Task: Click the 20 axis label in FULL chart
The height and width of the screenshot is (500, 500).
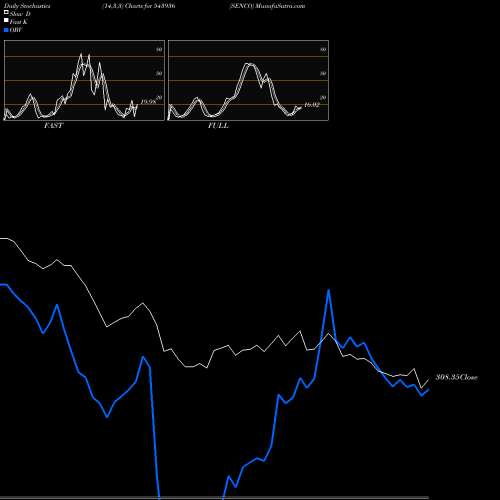Action: coord(323,97)
